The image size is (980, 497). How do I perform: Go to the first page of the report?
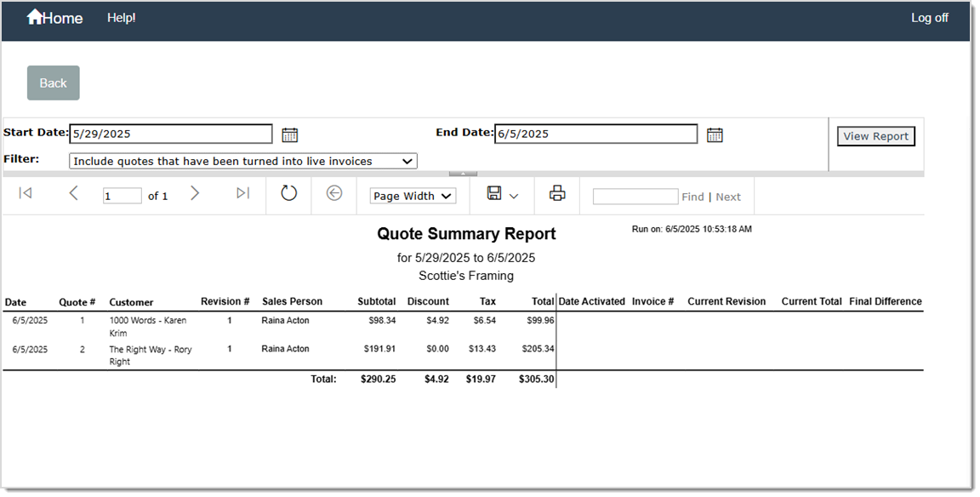point(26,194)
